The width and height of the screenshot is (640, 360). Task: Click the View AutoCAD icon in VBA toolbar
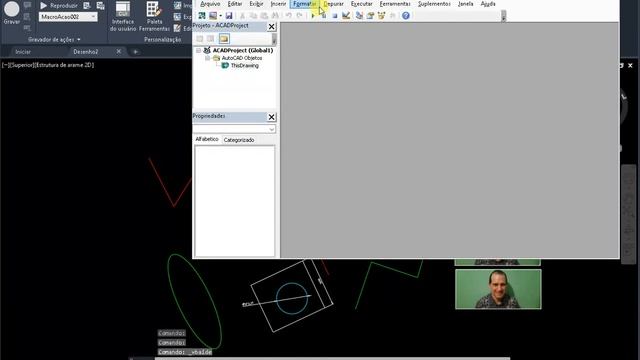click(202, 16)
